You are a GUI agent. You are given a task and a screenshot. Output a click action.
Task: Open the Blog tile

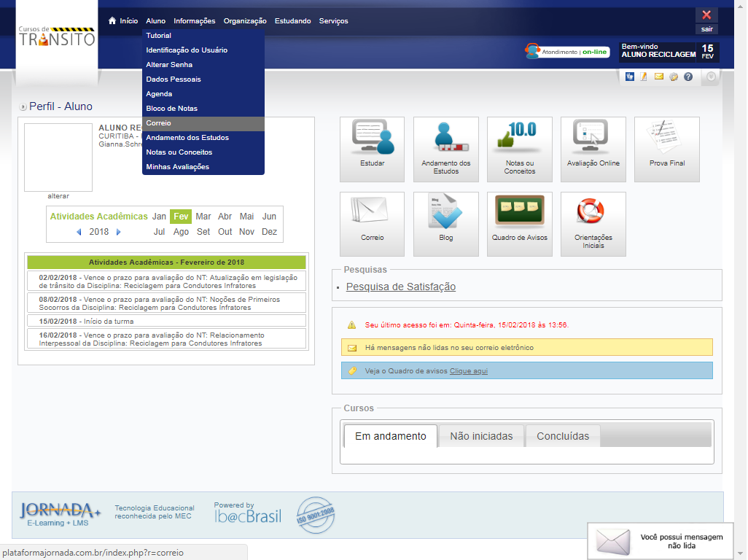pyautogui.click(x=446, y=224)
